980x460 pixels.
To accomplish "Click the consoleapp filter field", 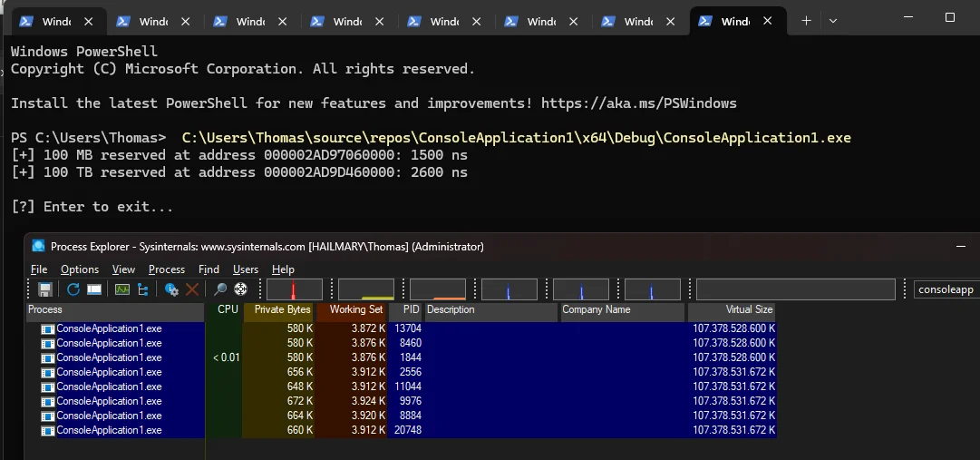I will tap(946, 289).
